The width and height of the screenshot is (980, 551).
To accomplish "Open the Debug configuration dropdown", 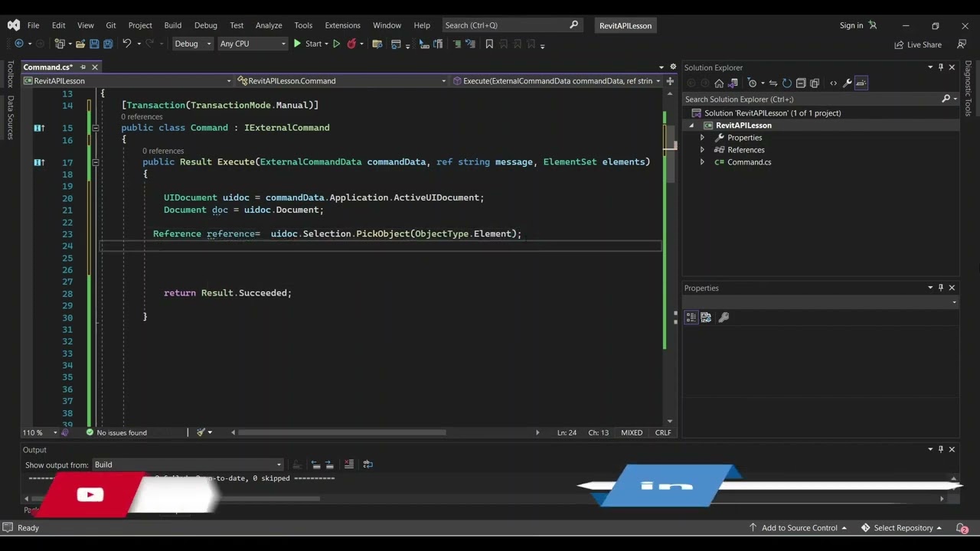I will tap(192, 44).
